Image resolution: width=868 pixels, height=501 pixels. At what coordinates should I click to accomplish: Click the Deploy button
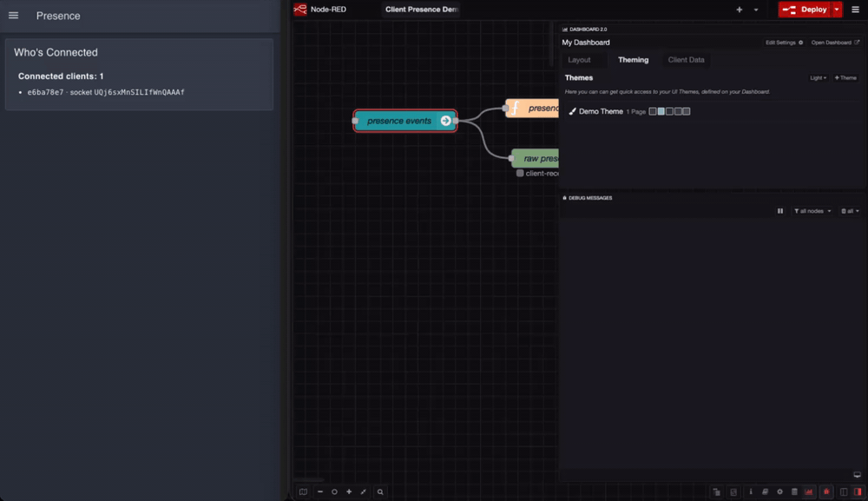pos(805,10)
